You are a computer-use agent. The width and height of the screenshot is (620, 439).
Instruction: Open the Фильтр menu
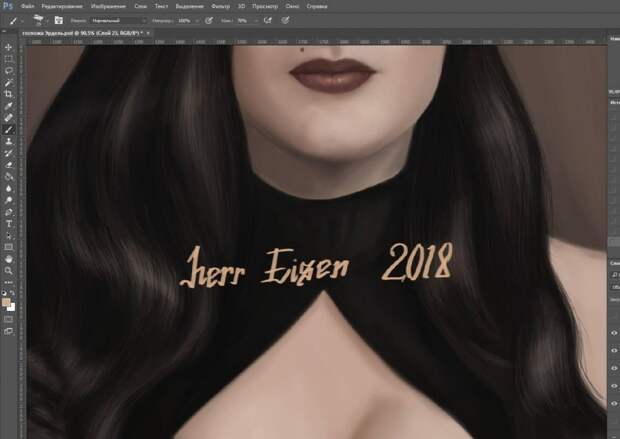click(x=220, y=6)
